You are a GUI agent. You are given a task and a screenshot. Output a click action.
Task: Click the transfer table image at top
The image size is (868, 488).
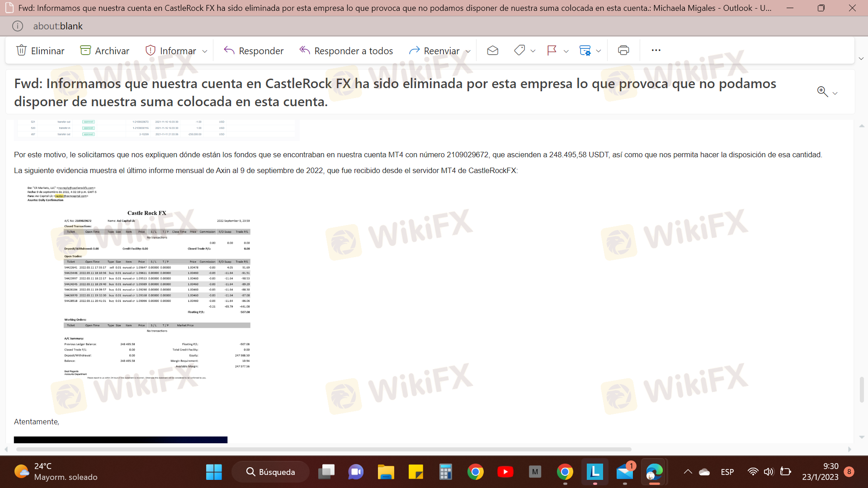156,130
